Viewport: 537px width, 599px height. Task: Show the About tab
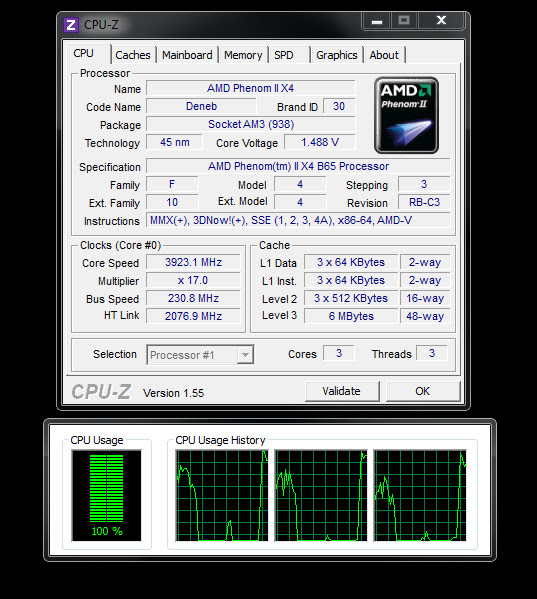384,55
